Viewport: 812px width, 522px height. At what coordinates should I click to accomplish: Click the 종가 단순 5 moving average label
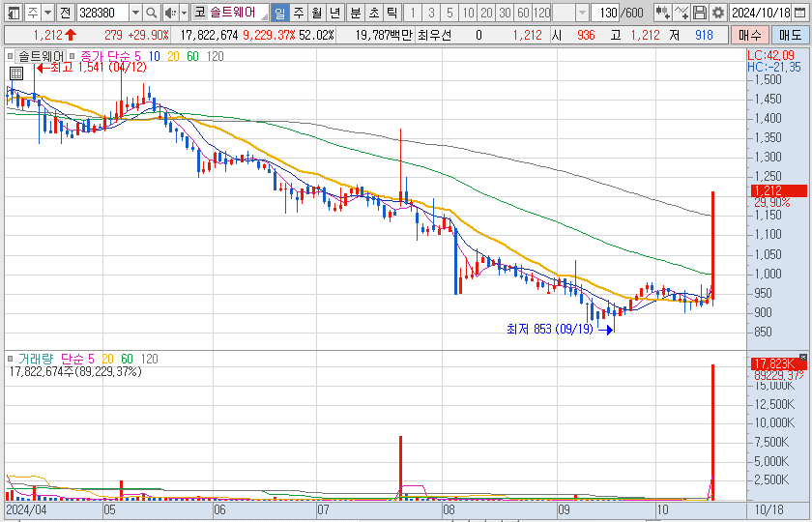110,56
